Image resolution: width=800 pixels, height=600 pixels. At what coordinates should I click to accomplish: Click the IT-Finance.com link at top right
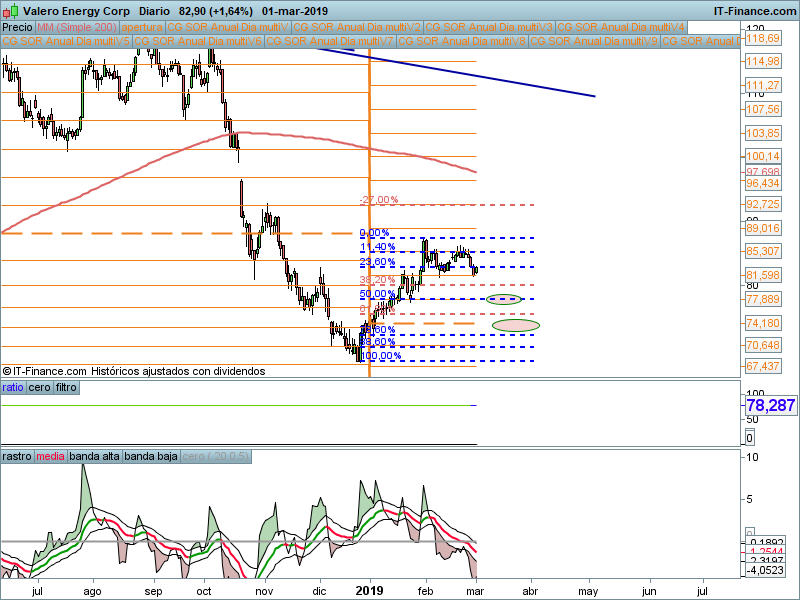(755, 11)
